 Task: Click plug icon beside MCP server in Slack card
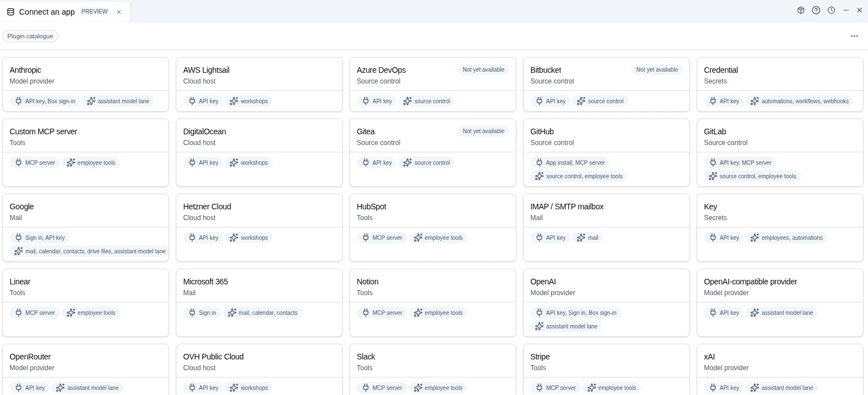click(366, 388)
